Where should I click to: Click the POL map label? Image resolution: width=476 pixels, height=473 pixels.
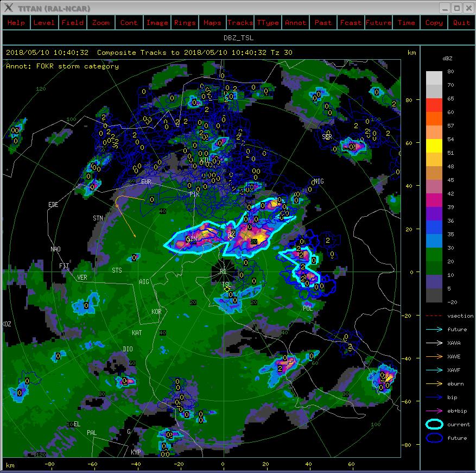tap(308, 308)
